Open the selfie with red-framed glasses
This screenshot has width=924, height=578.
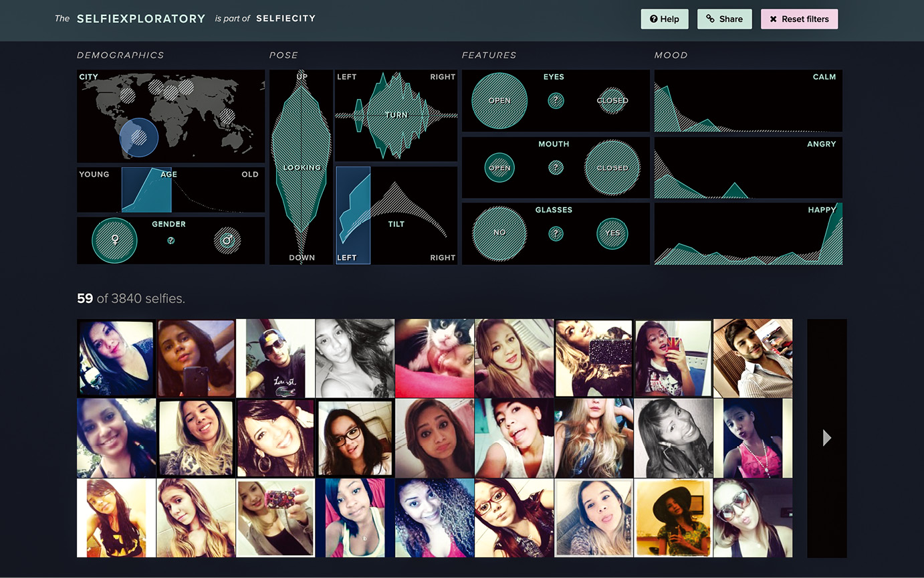click(x=514, y=518)
